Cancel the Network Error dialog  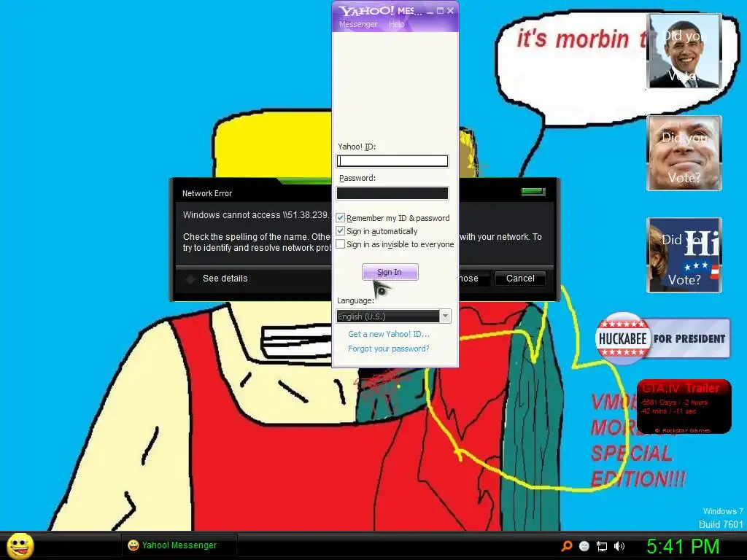point(520,278)
